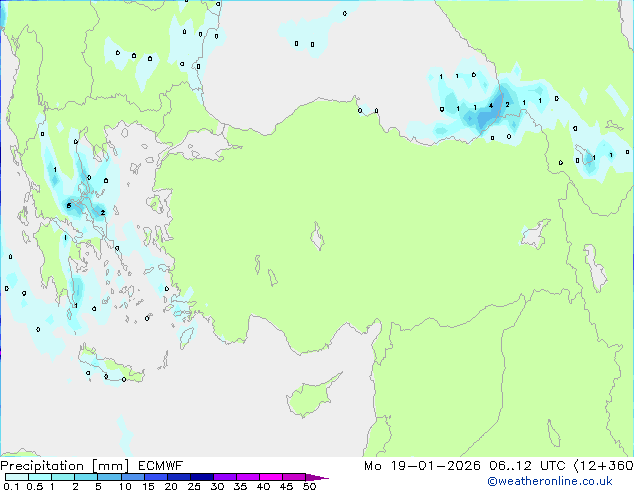Click the legend scale label 30
634x490 pixels.
coord(217,486)
